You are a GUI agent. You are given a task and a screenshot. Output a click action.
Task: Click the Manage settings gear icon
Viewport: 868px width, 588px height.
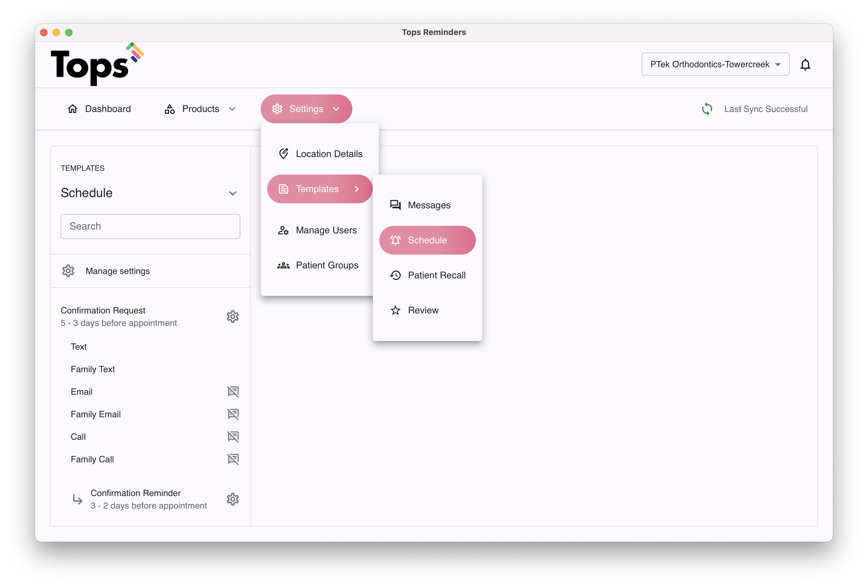68,271
